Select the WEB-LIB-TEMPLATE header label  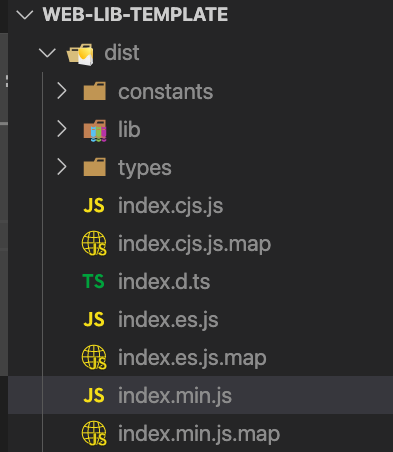pos(135,15)
